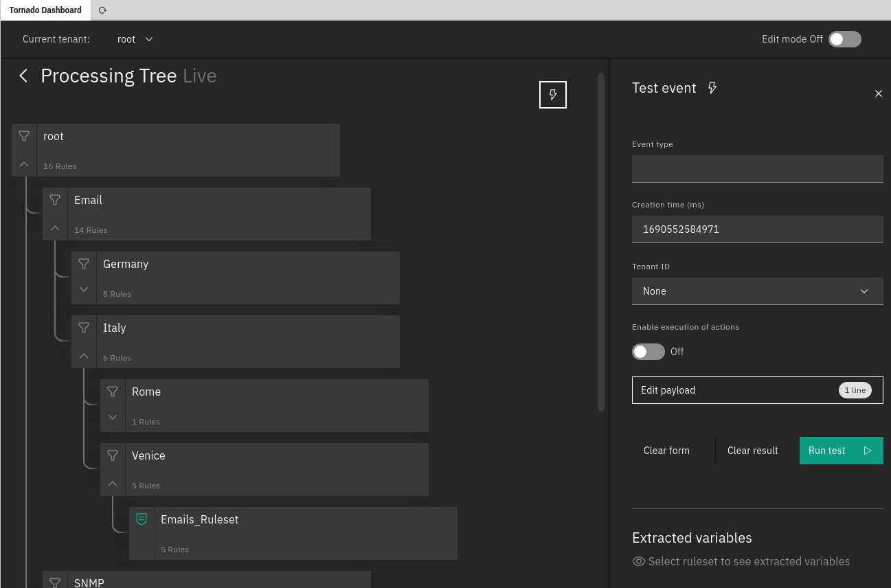Click the 'Live' label in the heading
The width and height of the screenshot is (891, 588).
click(x=200, y=76)
